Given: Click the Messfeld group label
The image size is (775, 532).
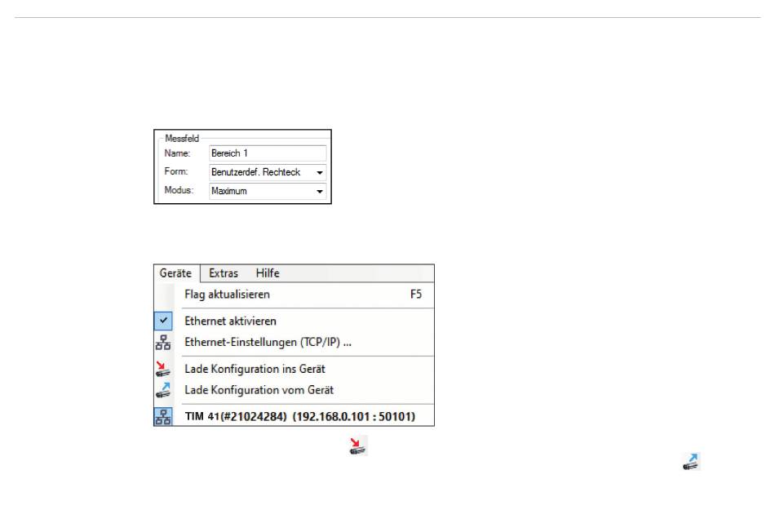Looking at the screenshot, I should [182, 139].
